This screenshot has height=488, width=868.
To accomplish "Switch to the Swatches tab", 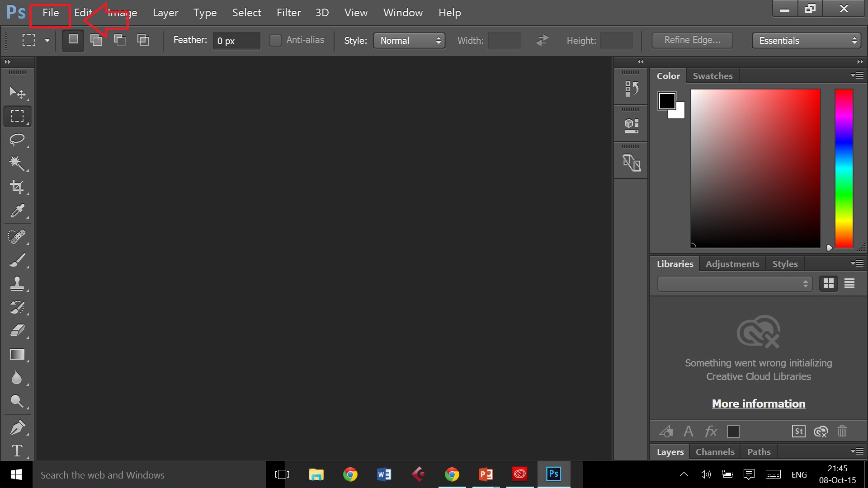I will click(712, 75).
